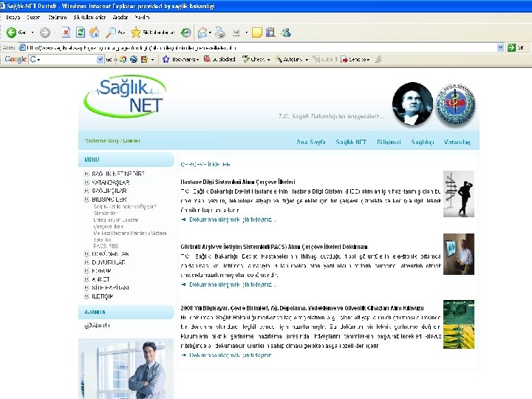Viewport: 532px width, 399px height.
Task: Collapse BİLİŞİMCİLER sidebar menu item
Action: [86, 199]
